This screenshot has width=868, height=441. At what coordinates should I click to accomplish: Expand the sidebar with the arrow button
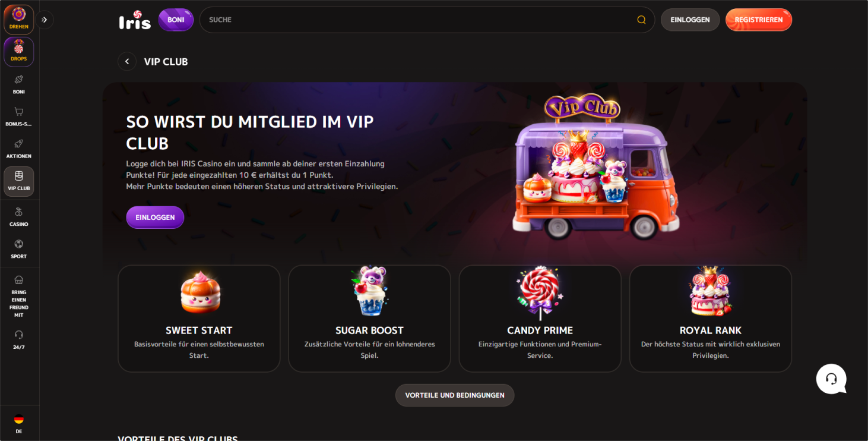coord(45,20)
